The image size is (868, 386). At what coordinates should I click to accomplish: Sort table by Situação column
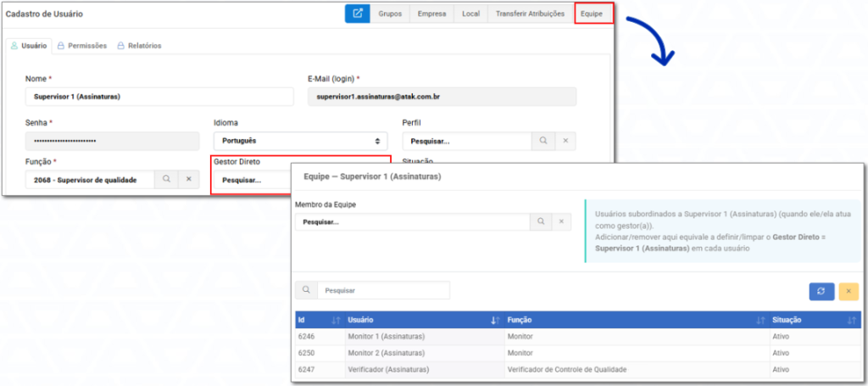coord(815,320)
